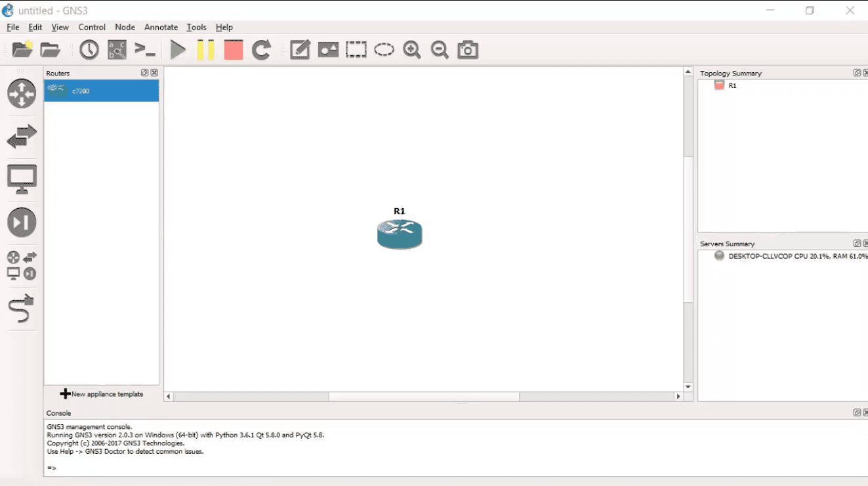Click New appliance template
This screenshot has width=868, height=486.
(x=101, y=394)
